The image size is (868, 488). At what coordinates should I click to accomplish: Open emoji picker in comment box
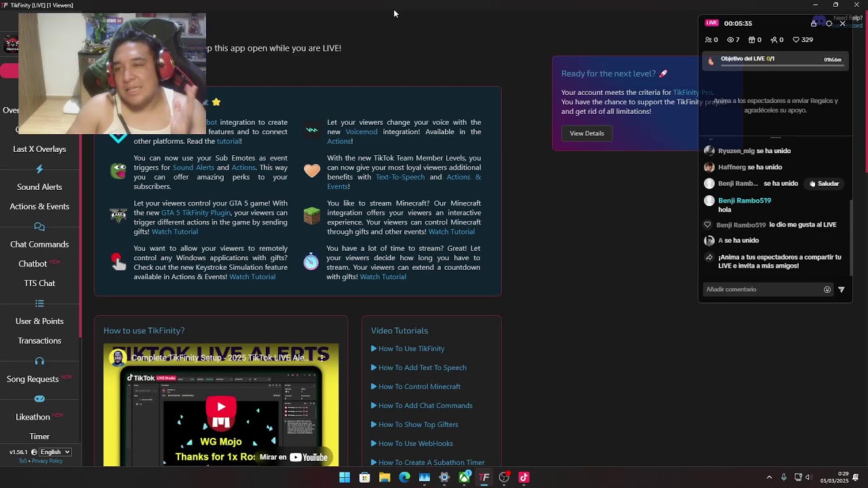coord(827,289)
